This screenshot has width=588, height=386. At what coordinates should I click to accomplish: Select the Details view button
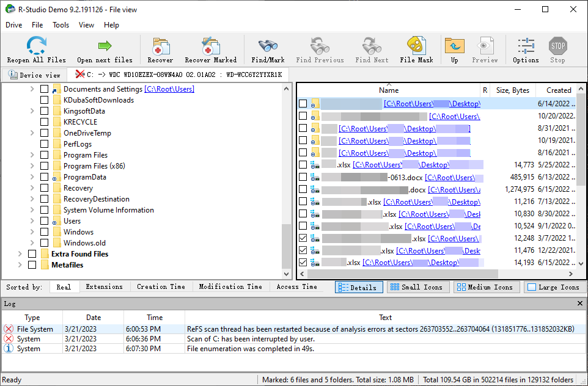(x=359, y=288)
